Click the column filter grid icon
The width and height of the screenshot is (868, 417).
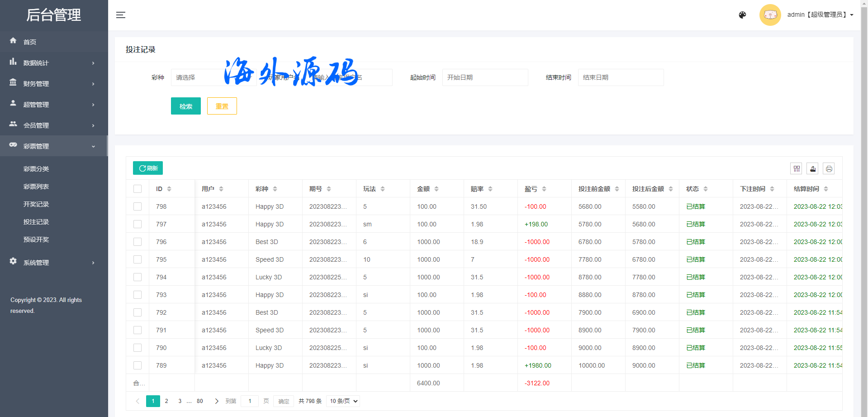click(x=796, y=168)
